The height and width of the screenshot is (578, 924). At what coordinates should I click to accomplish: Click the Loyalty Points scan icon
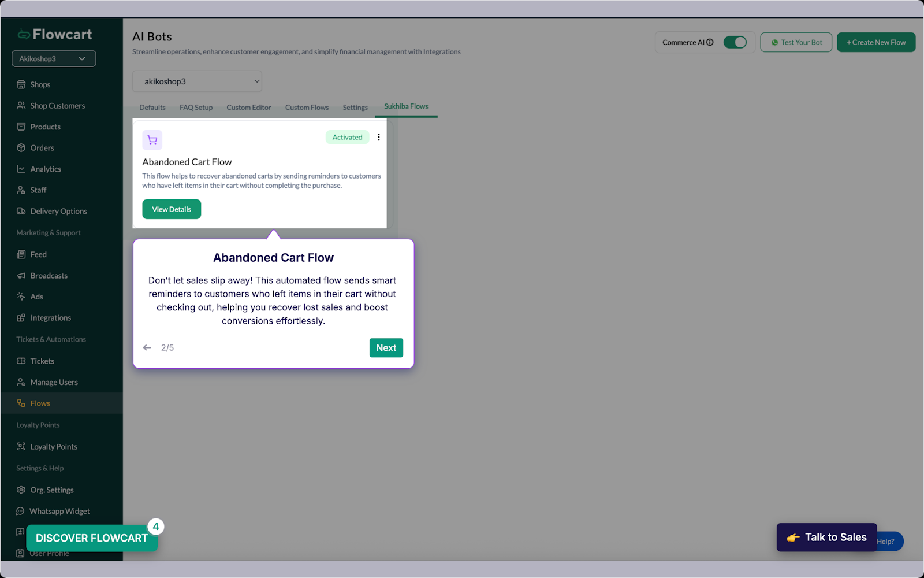pyautogui.click(x=21, y=447)
